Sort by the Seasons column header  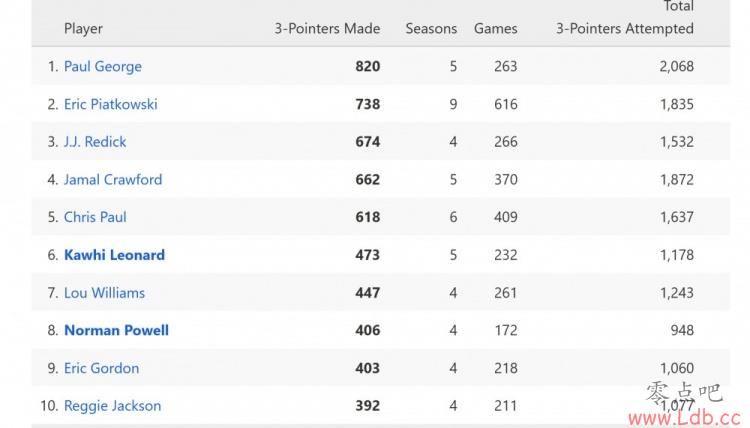(x=431, y=29)
